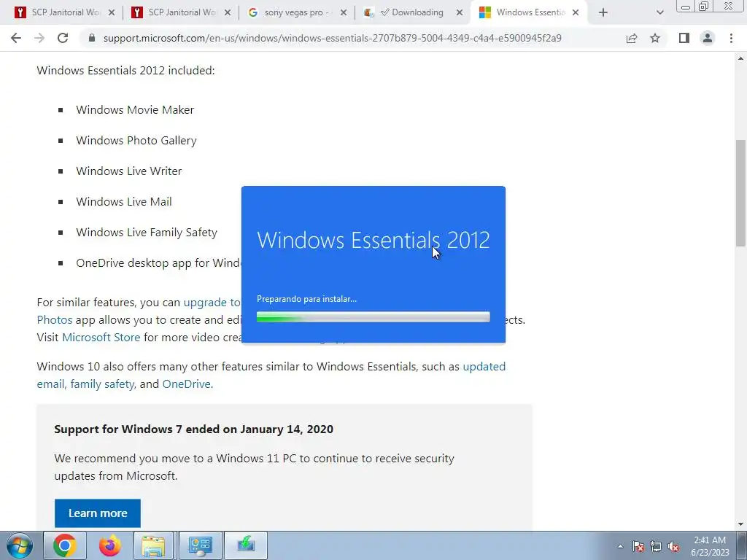Open the 'updated email' link
Screen dimensions: 747x560
tap(484, 367)
